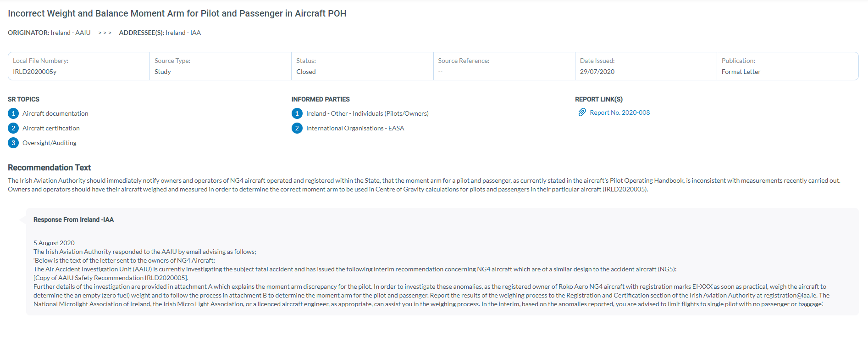
Task: Click International Organisations - EASA entry
Action: (355, 128)
